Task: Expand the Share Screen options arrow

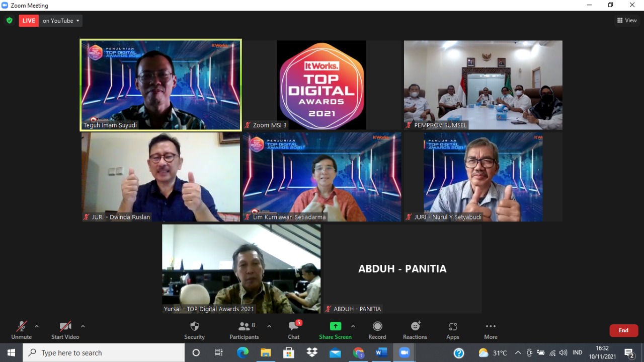Action: (353, 326)
